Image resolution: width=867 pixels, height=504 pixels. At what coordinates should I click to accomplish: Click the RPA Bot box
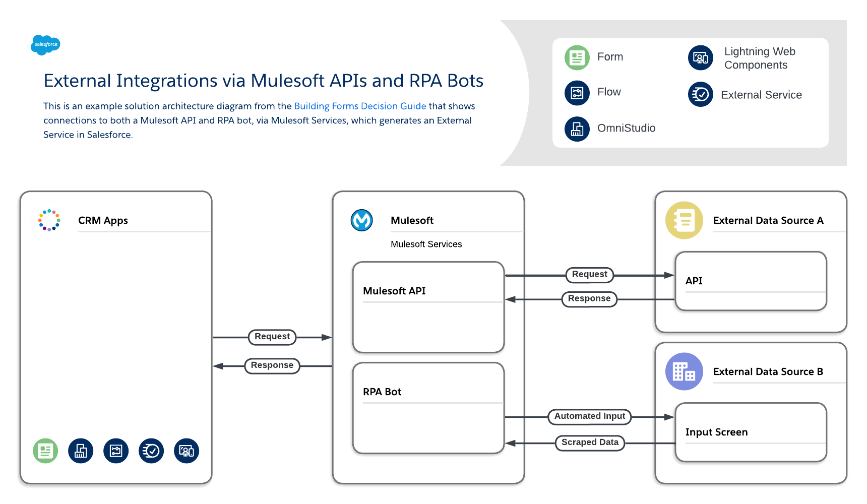[428, 407]
